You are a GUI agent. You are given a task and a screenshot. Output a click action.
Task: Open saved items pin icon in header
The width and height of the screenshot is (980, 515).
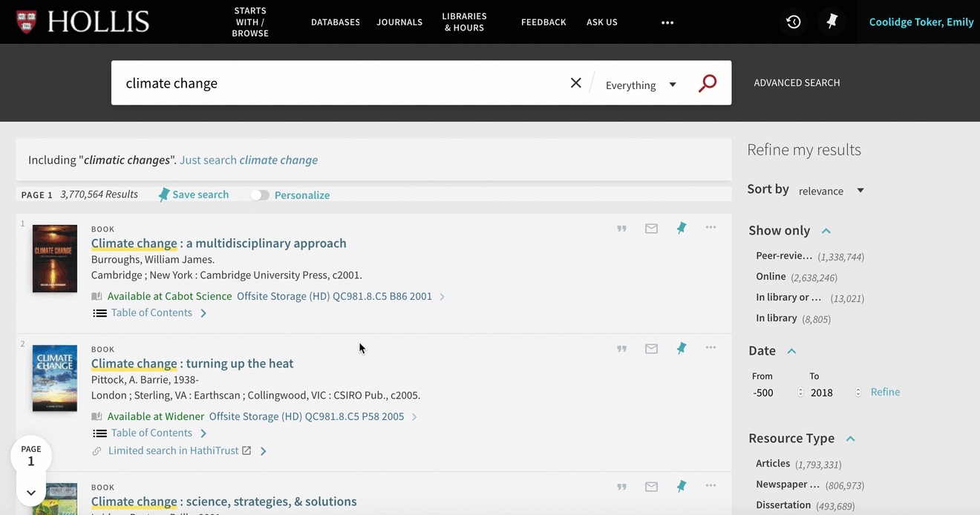(832, 22)
